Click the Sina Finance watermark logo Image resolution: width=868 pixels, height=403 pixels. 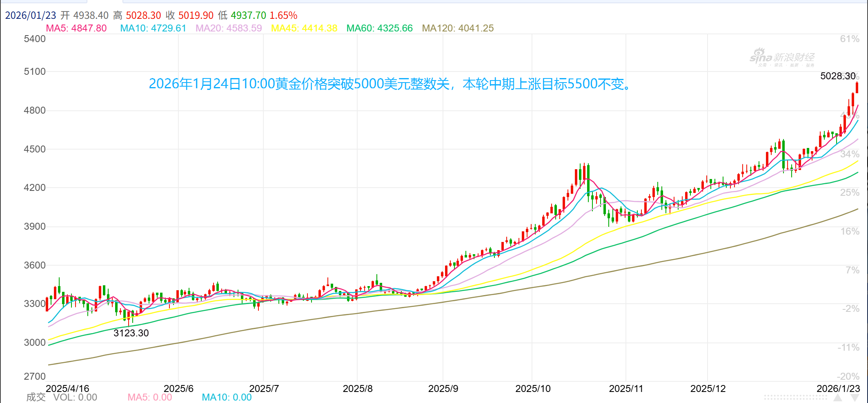coord(782,58)
